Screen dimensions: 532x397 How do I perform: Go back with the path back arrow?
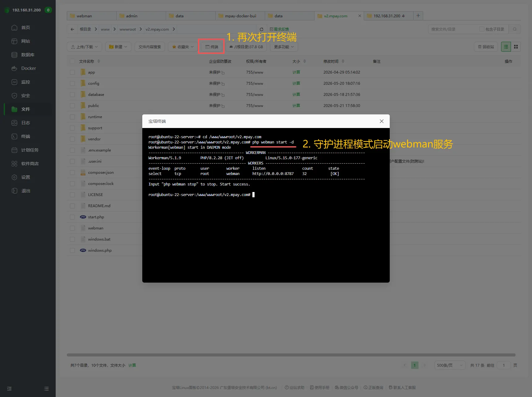click(72, 29)
